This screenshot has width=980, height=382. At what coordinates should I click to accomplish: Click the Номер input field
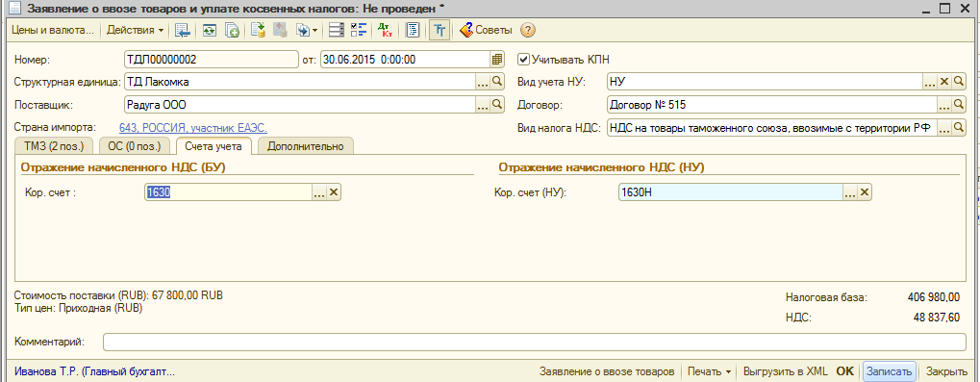pyautogui.click(x=212, y=60)
